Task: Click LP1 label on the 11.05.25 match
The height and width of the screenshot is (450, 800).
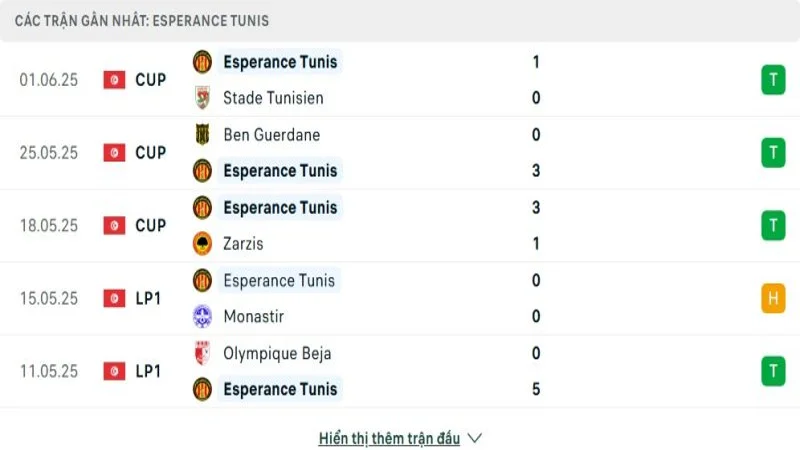Action: (148, 371)
